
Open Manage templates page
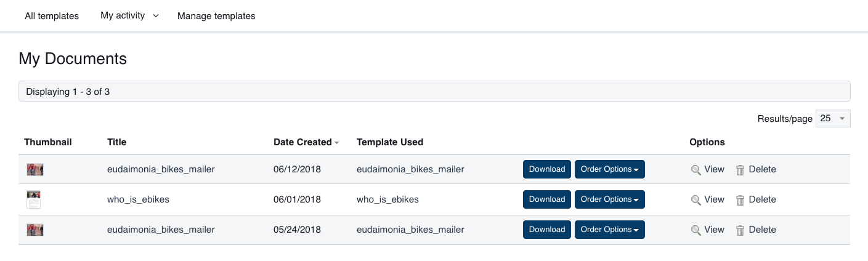pos(216,16)
